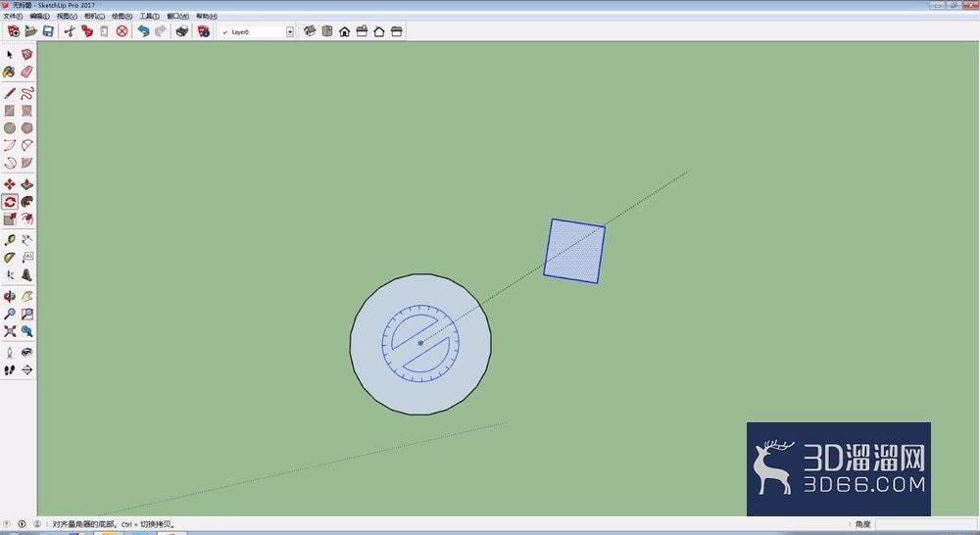Click the Previous view tool

point(26,331)
